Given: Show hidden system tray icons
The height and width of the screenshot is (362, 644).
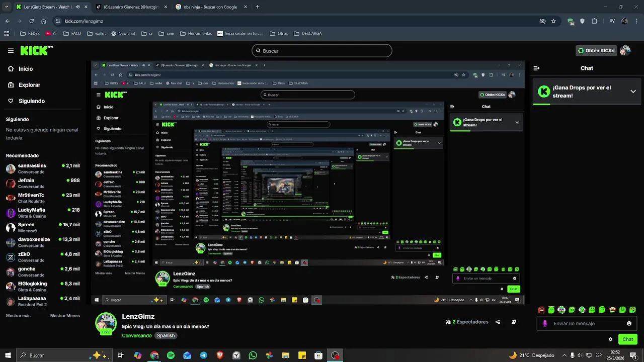Looking at the screenshot, I should [565, 355].
